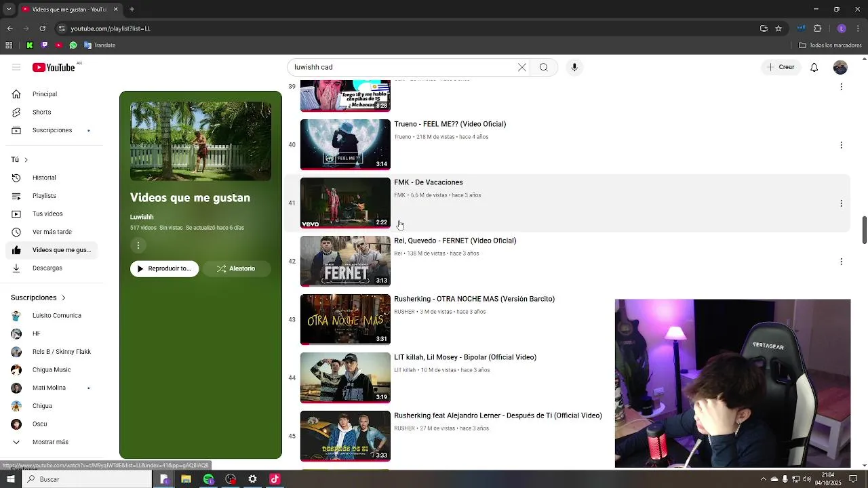
Task: Open the Kick bookmark icon
Action: (30, 45)
